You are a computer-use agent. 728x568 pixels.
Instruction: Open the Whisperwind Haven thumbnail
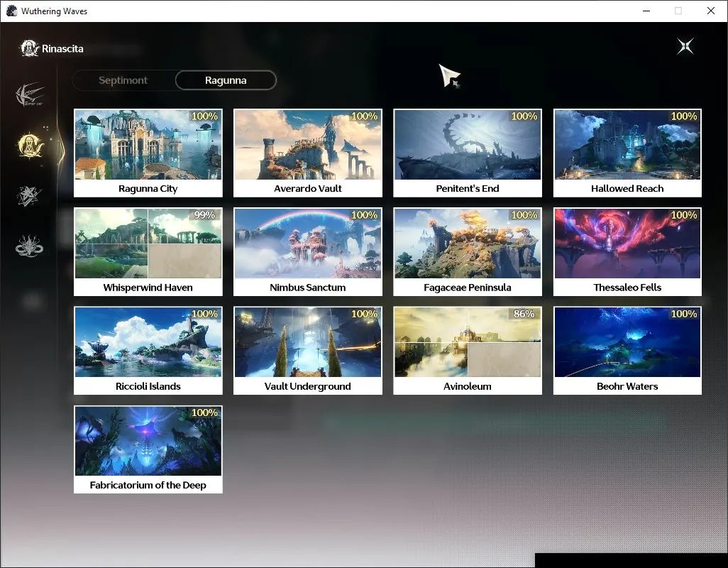pos(148,244)
